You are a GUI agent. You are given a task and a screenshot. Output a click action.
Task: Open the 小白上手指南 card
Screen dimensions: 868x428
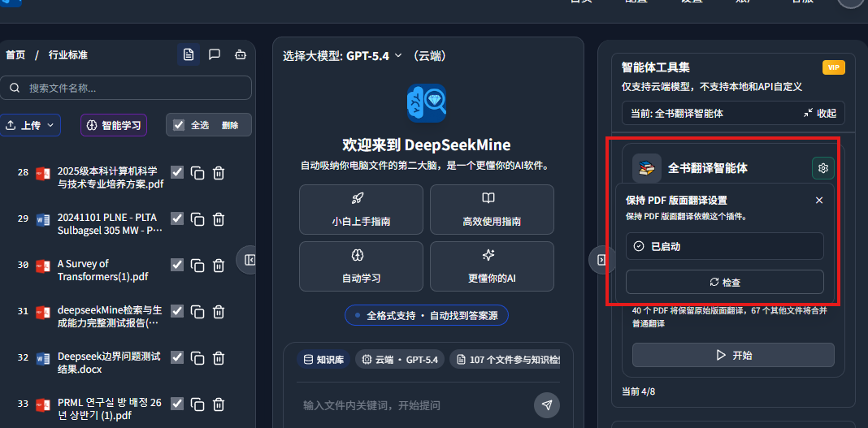point(361,210)
